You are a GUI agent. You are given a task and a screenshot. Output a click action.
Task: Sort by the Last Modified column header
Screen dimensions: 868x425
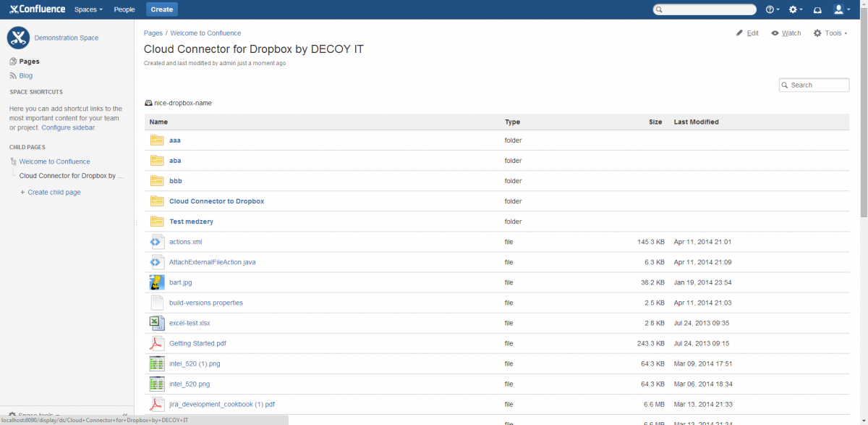(x=696, y=122)
